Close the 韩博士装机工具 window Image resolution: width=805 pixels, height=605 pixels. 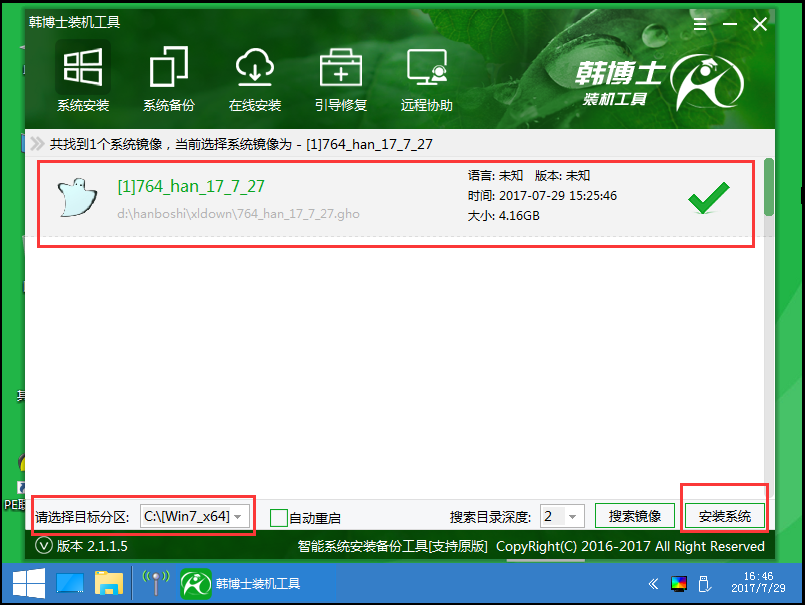(760, 24)
